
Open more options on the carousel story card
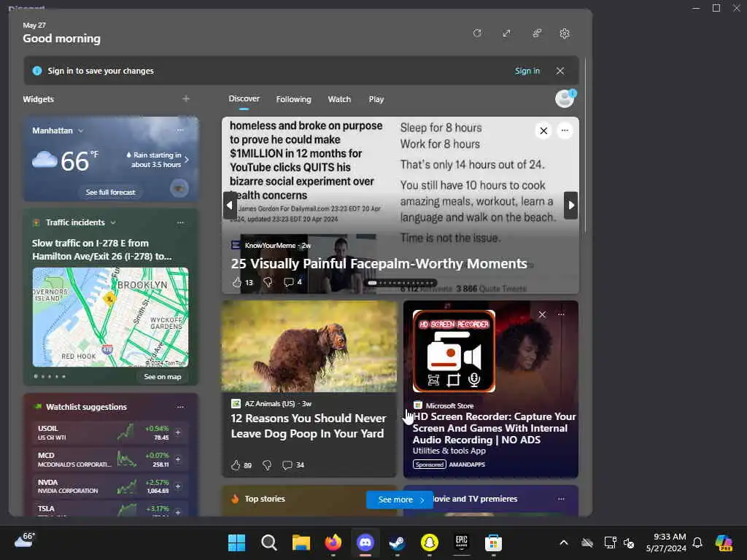click(565, 131)
